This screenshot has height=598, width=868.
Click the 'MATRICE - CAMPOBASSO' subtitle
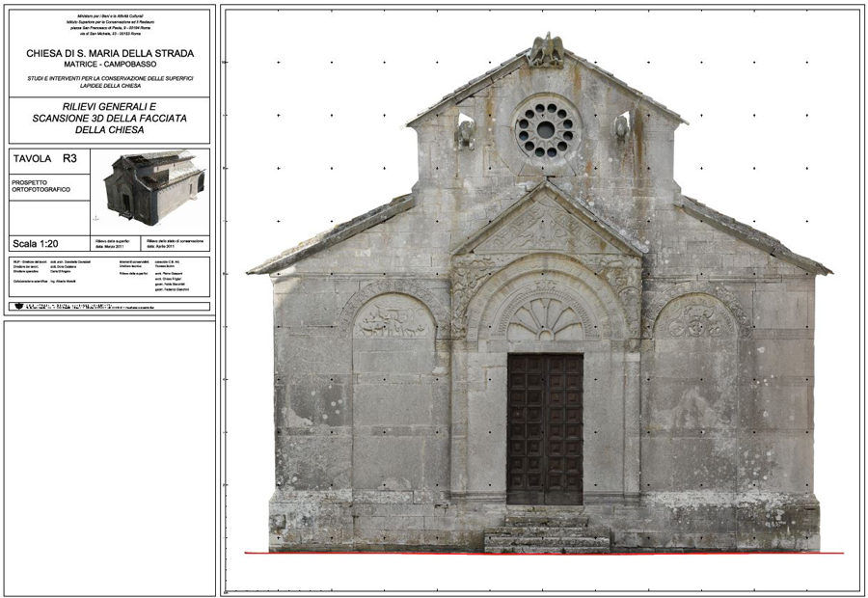coord(110,65)
